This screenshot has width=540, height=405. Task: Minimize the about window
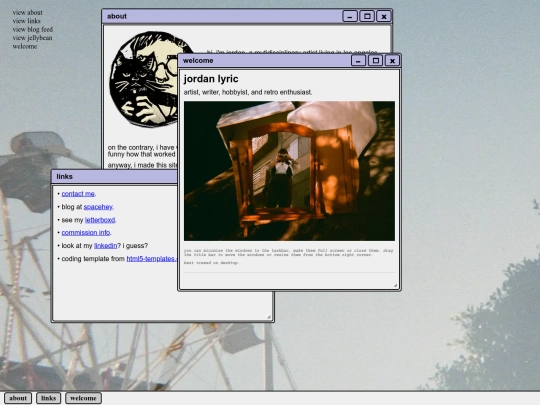click(350, 16)
